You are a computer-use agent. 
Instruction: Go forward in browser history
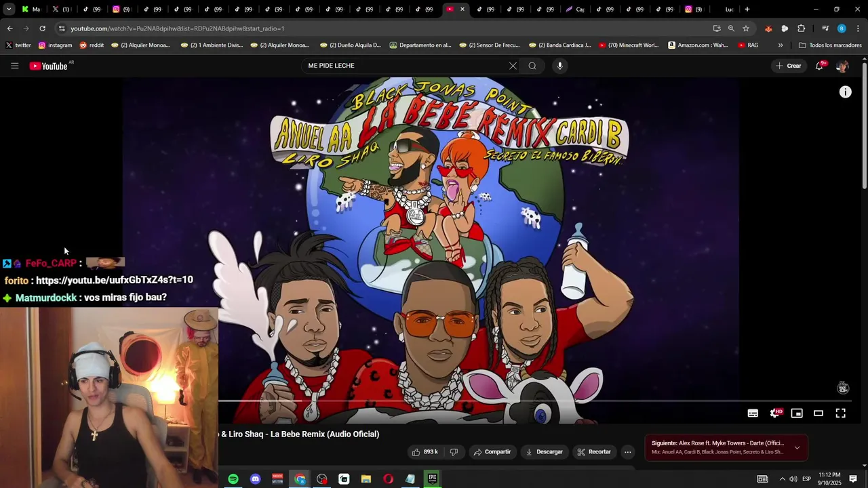[x=26, y=28]
